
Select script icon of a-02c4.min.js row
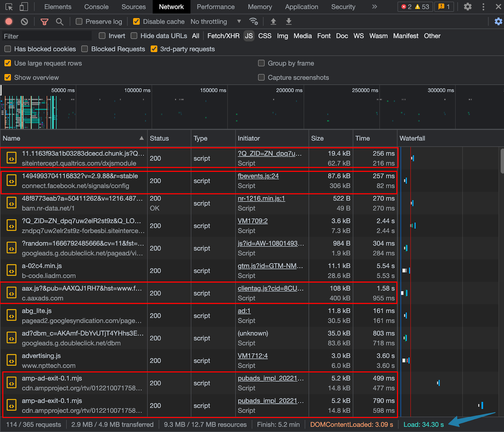[x=12, y=271]
